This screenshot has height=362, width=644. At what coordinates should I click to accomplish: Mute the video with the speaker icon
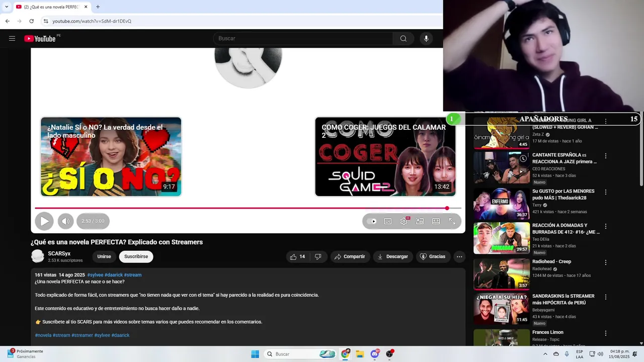click(x=66, y=221)
